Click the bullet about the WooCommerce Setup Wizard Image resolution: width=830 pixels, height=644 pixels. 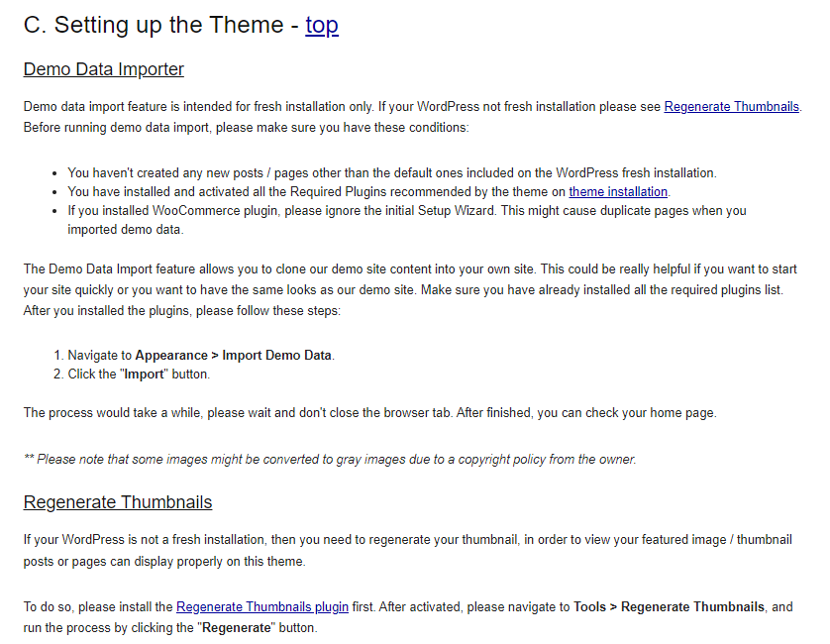pyautogui.click(x=406, y=211)
